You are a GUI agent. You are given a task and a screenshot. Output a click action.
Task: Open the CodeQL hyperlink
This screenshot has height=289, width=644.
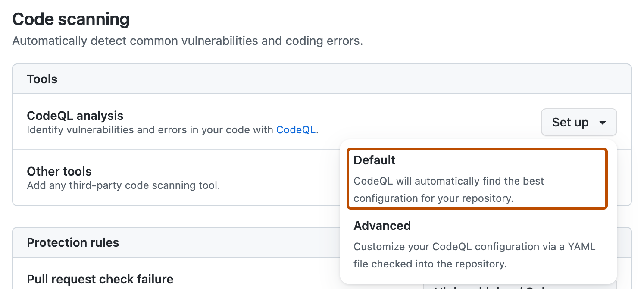coord(296,129)
